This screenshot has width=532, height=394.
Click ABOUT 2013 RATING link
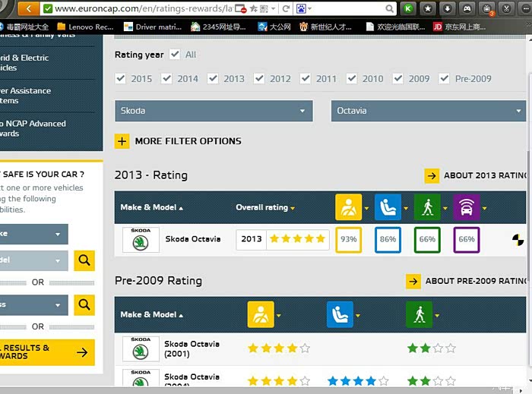[476, 175]
